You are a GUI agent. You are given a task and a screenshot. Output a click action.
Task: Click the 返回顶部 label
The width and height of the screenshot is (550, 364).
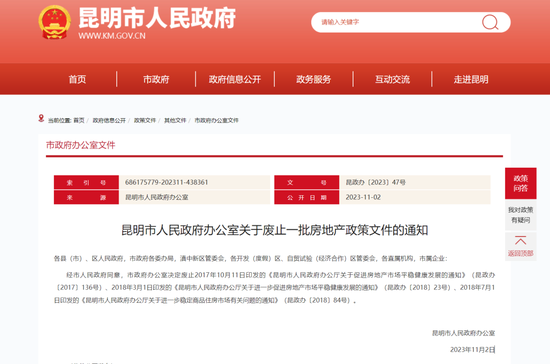pyautogui.click(x=521, y=253)
